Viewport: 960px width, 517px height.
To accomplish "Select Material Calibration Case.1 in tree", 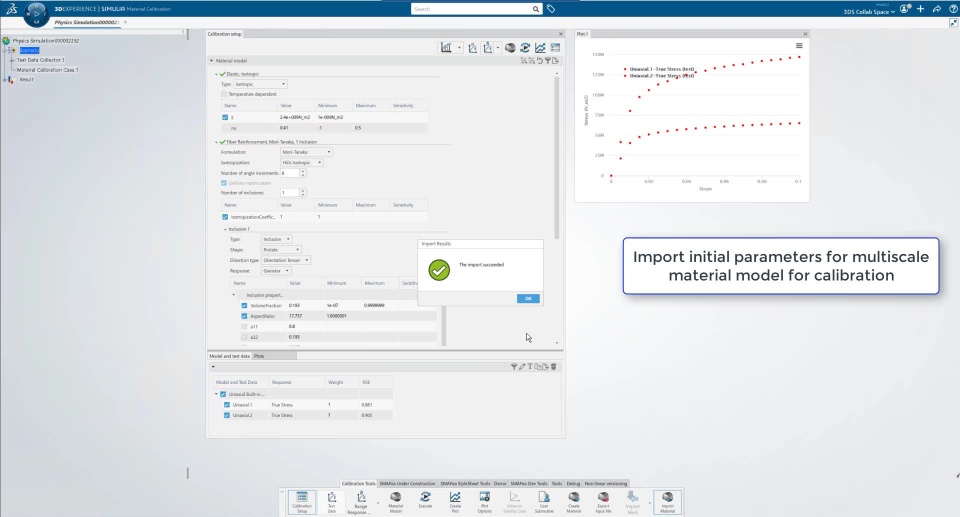I will pos(47,70).
